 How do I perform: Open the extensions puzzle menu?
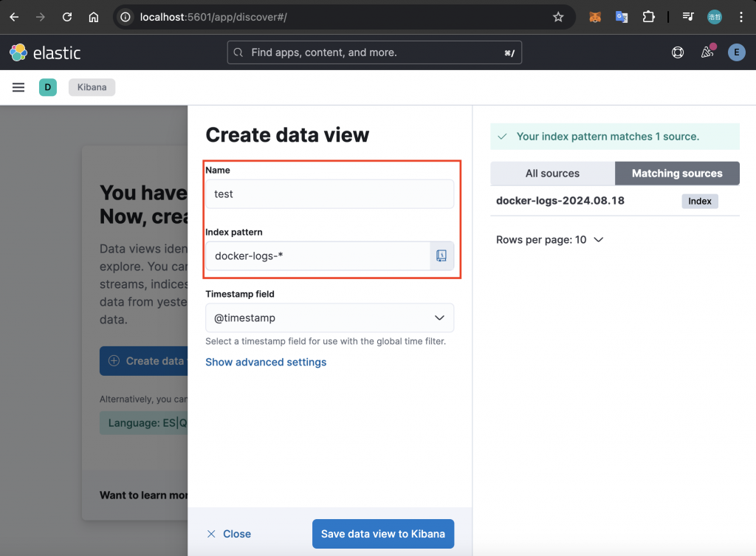[x=648, y=18]
